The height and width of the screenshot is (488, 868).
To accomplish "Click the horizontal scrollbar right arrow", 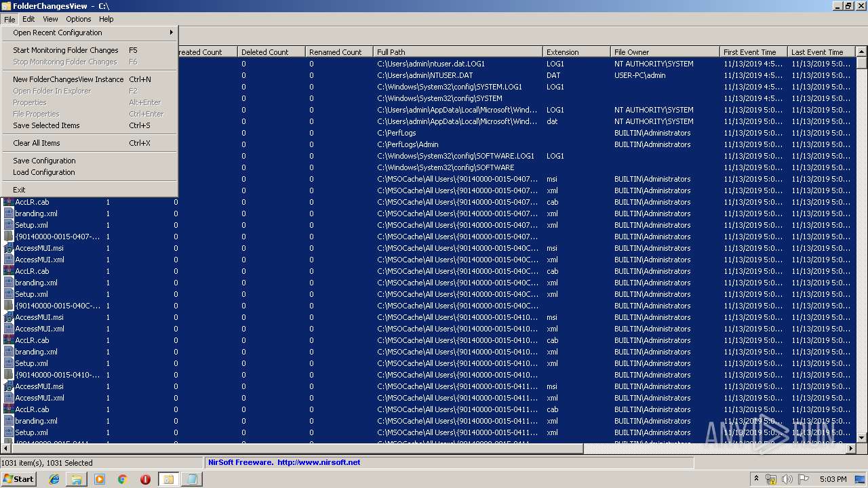I will [x=851, y=448].
